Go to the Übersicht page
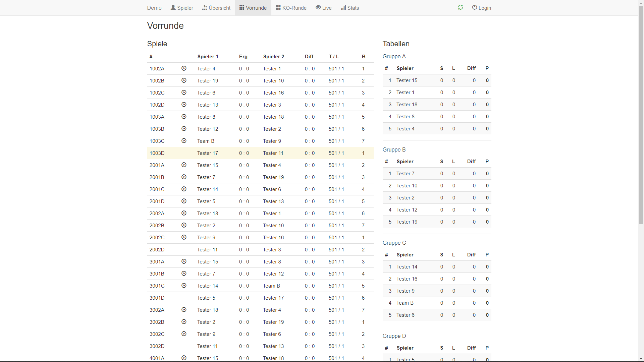 coord(216,8)
